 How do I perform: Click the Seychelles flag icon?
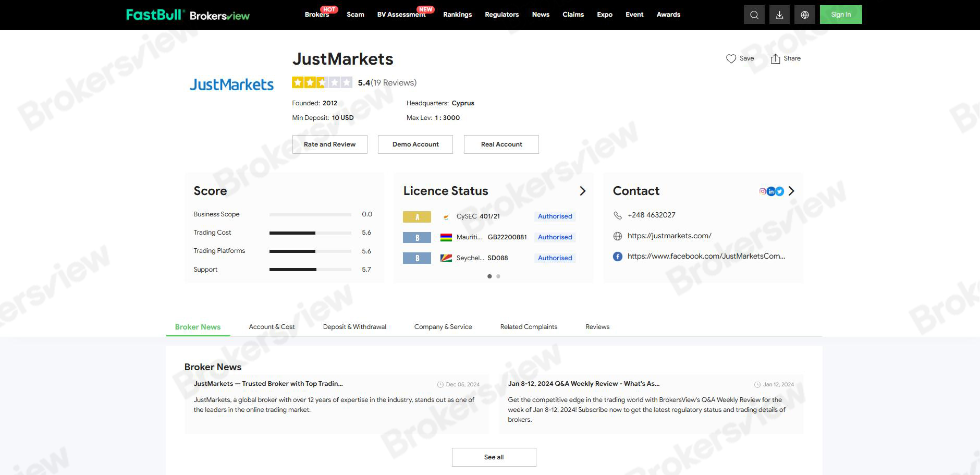(x=446, y=258)
